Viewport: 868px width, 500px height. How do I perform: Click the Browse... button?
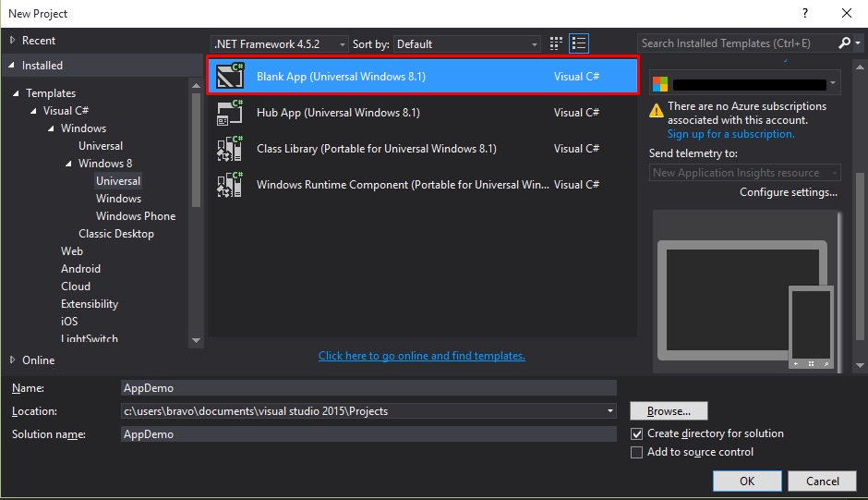point(669,411)
